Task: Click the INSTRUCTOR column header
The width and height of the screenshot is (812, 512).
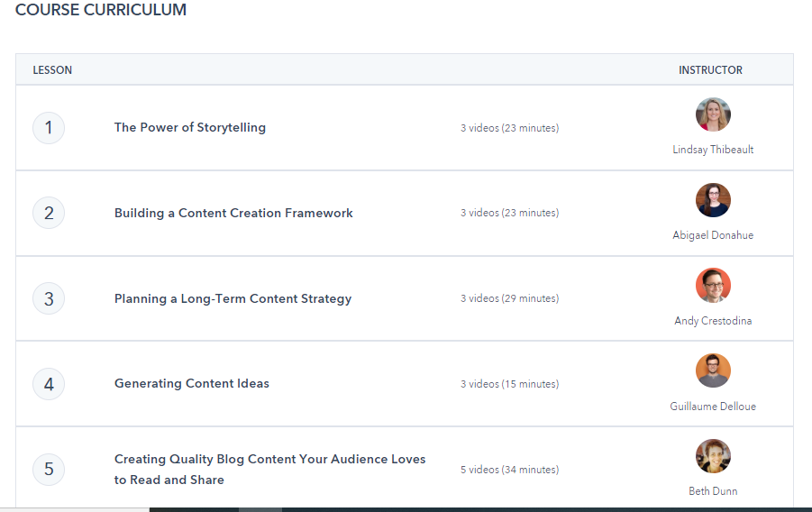Action: [710, 70]
